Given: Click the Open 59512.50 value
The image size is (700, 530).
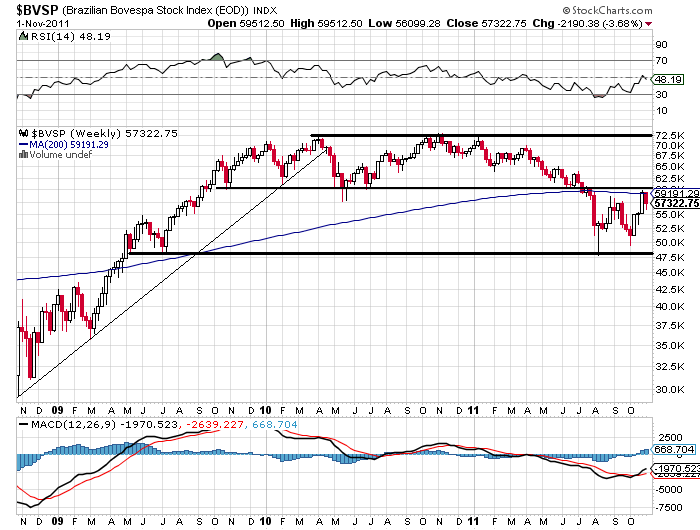Looking at the screenshot, I should coord(246,23).
